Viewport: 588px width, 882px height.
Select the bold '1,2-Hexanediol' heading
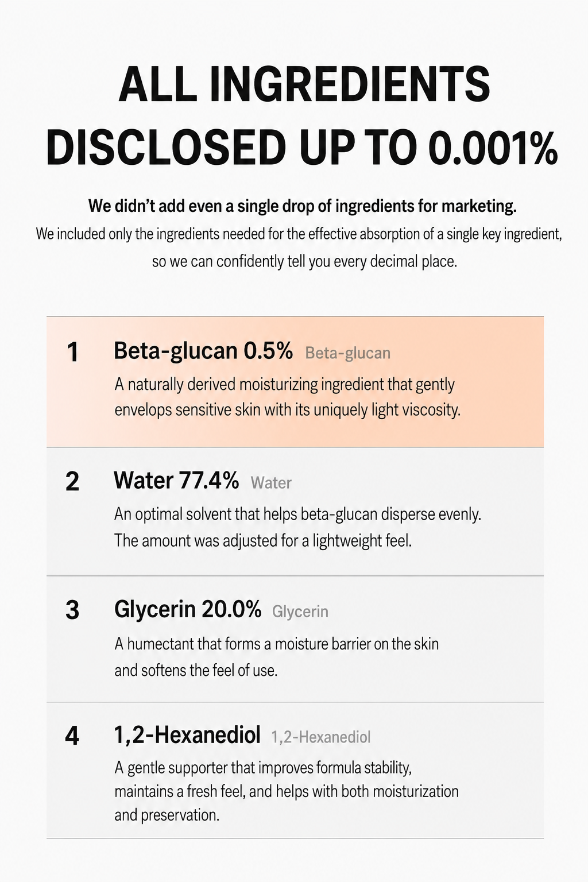click(187, 734)
